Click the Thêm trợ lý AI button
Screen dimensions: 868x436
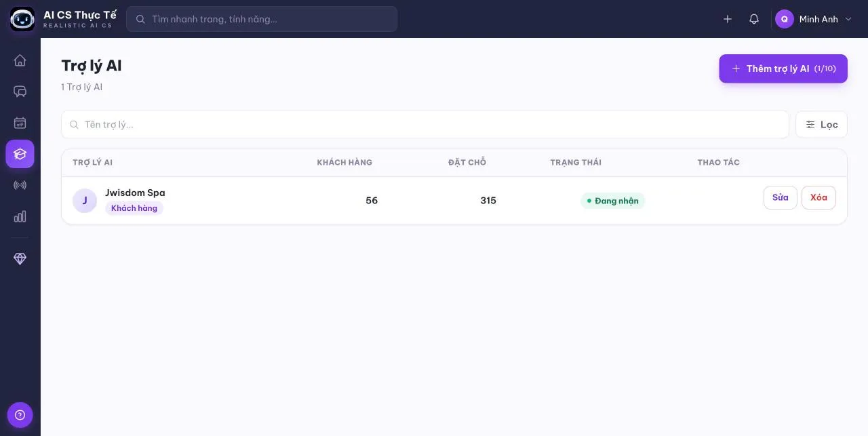coord(783,68)
